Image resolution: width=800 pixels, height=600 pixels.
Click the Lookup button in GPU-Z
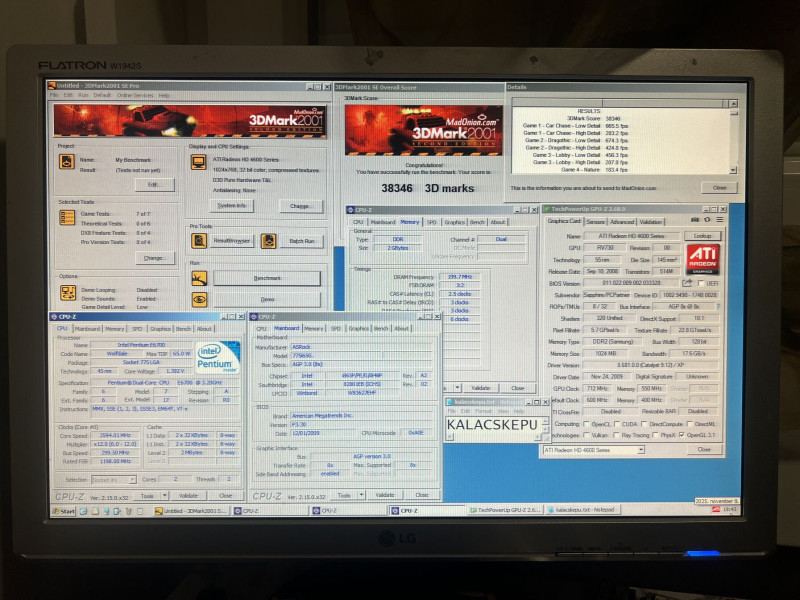pyautogui.click(x=703, y=236)
